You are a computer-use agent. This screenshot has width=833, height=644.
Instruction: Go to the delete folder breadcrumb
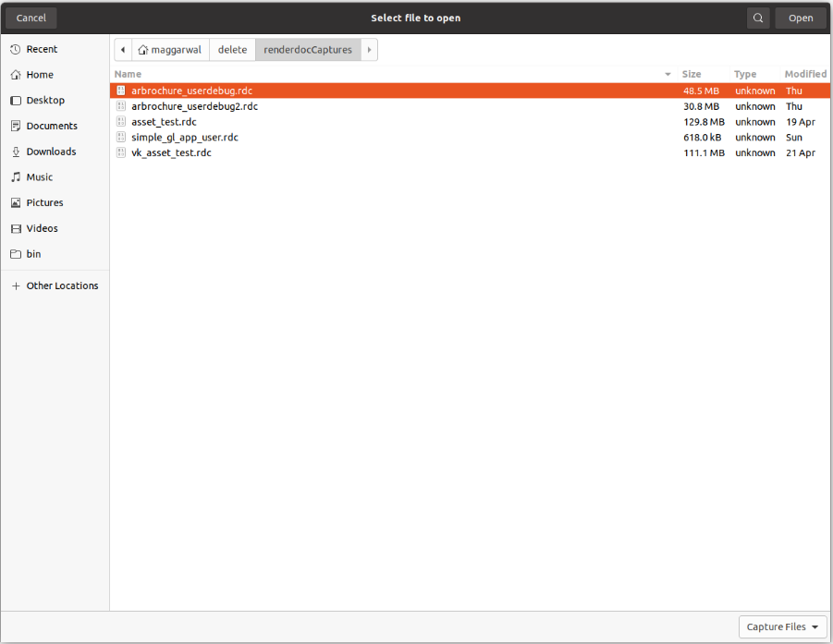[x=232, y=50]
